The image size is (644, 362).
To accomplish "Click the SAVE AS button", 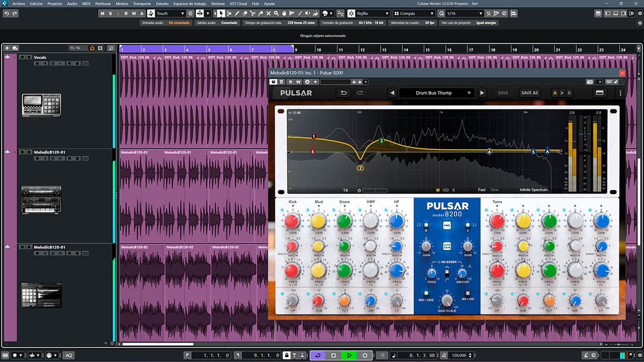I will coord(530,93).
